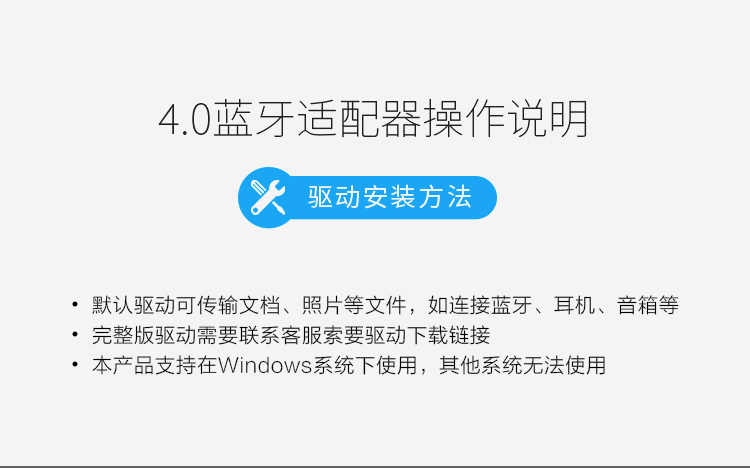The width and height of the screenshot is (750, 468).
Task: Click the text 本产品支持 in the third bullet
Action: click(144, 365)
